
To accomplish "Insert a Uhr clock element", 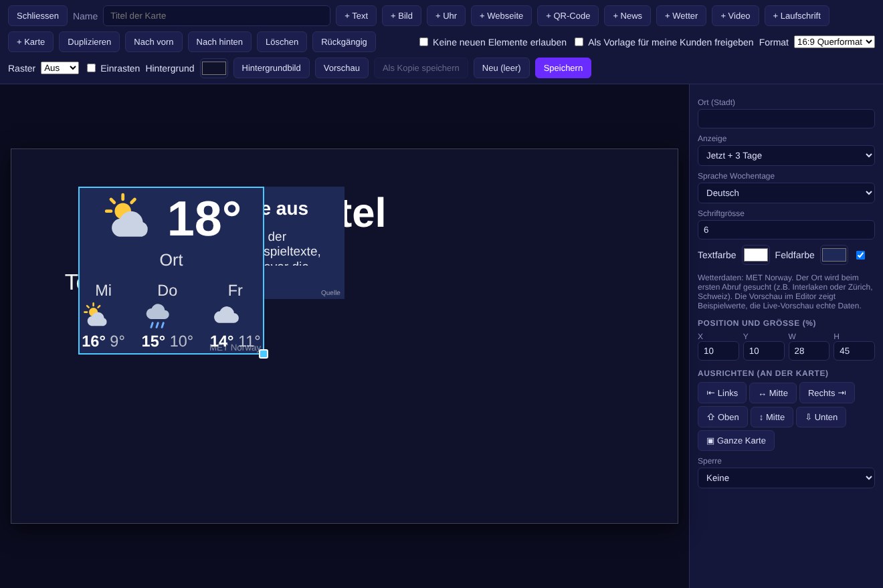I will pyautogui.click(x=446, y=16).
